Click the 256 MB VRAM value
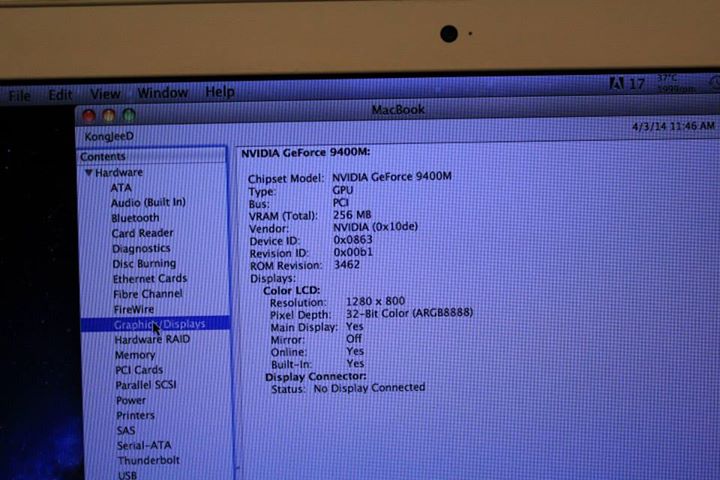 [352, 215]
